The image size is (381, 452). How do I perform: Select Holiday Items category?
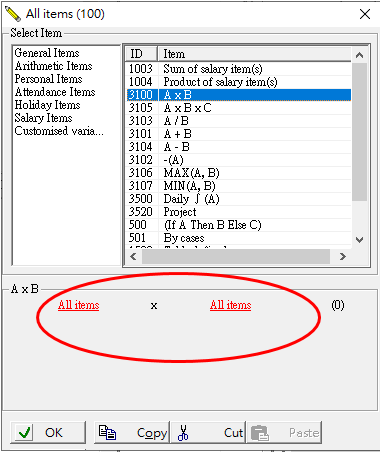47,105
